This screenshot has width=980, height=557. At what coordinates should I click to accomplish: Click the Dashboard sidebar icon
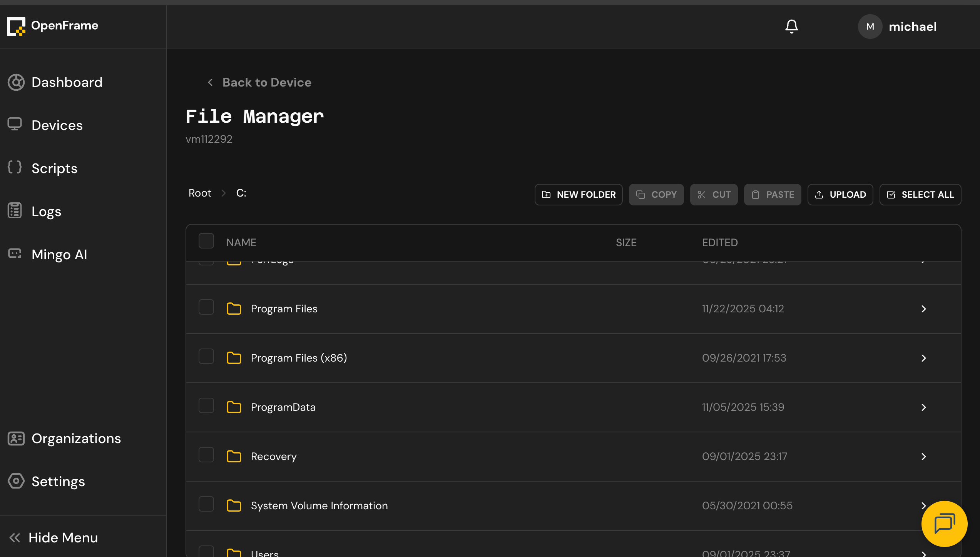point(16,82)
